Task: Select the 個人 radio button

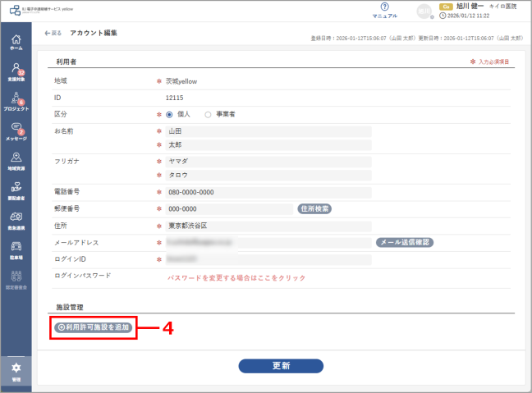Action: pyautogui.click(x=169, y=115)
